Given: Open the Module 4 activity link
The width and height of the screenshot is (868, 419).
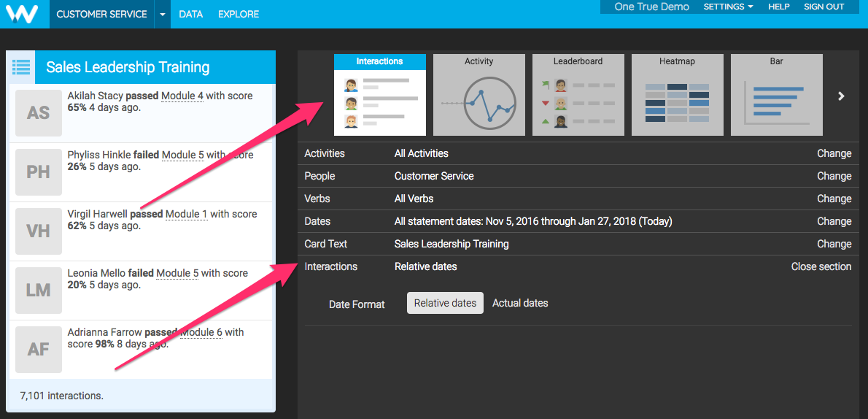Looking at the screenshot, I should [x=182, y=96].
